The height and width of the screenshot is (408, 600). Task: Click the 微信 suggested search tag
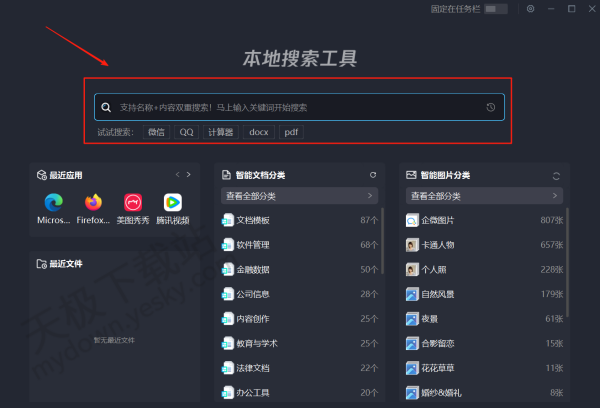[156, 132]
